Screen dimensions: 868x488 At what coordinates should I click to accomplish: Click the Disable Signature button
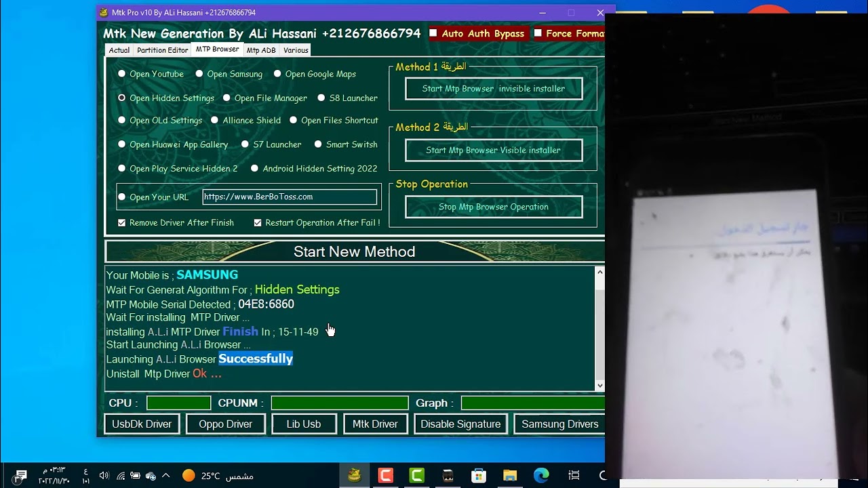(x=460, y=424)
